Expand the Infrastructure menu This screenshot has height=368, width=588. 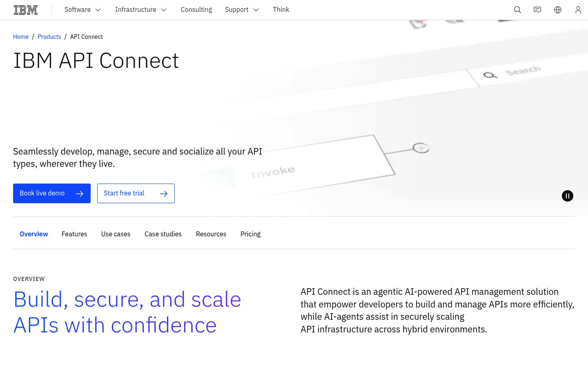click(x=141, y=10)
